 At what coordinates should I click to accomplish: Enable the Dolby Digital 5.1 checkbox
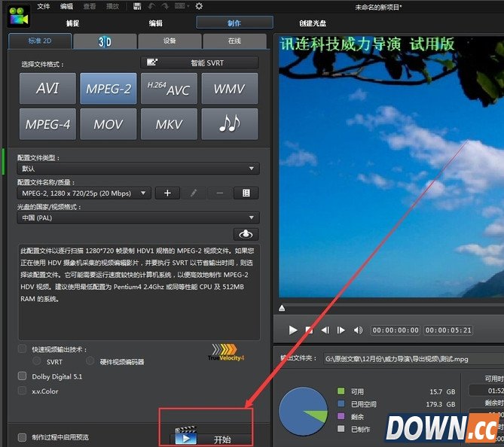point(22,376)
